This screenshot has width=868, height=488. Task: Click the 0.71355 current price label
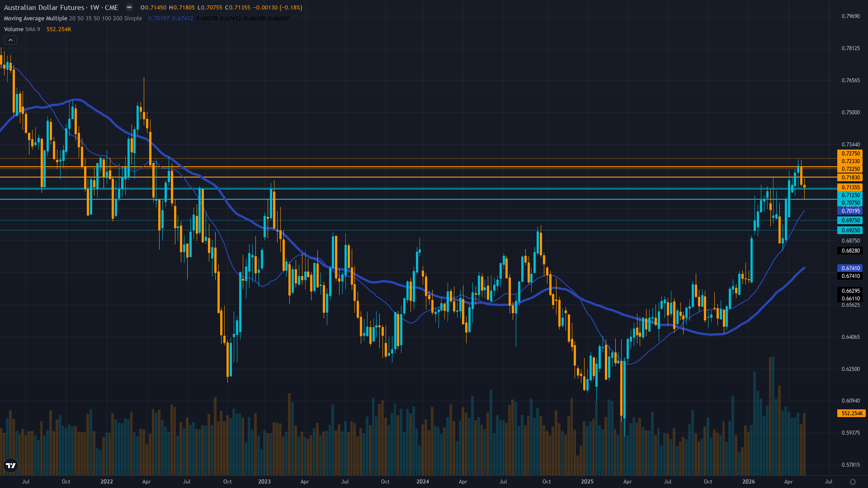point(850,188)
